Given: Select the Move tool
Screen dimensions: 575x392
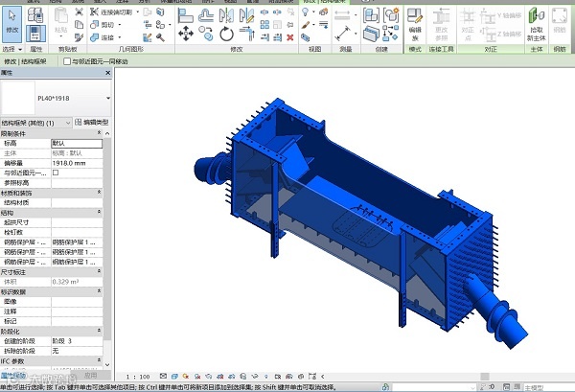Looking at the screenshot, I should click(186, 34).
